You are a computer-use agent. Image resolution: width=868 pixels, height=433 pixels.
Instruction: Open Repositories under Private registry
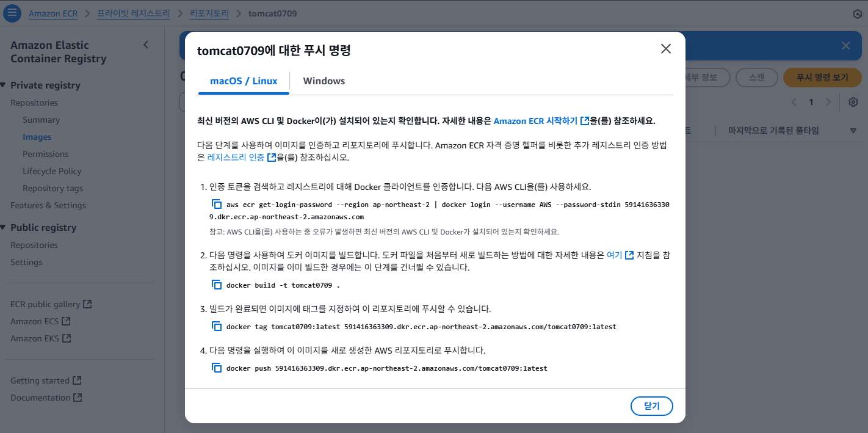click(x=34, y=103)
